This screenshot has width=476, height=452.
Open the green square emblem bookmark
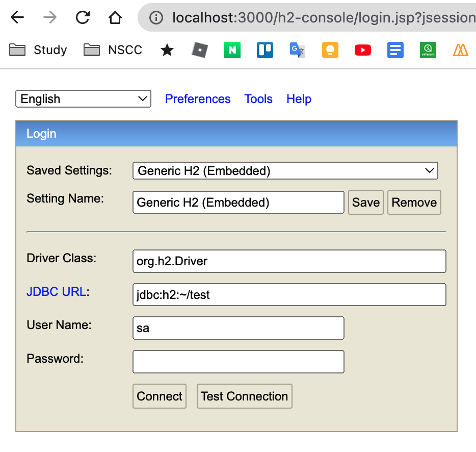[x=428, y=50]
